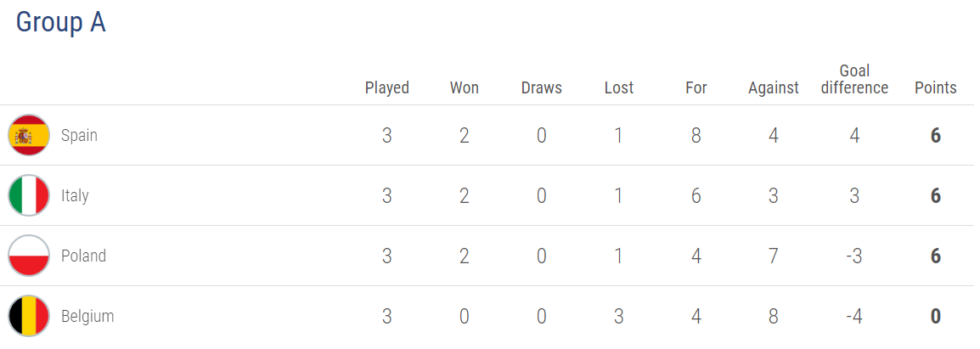Click the Won column header

click(x=465, y=87)
